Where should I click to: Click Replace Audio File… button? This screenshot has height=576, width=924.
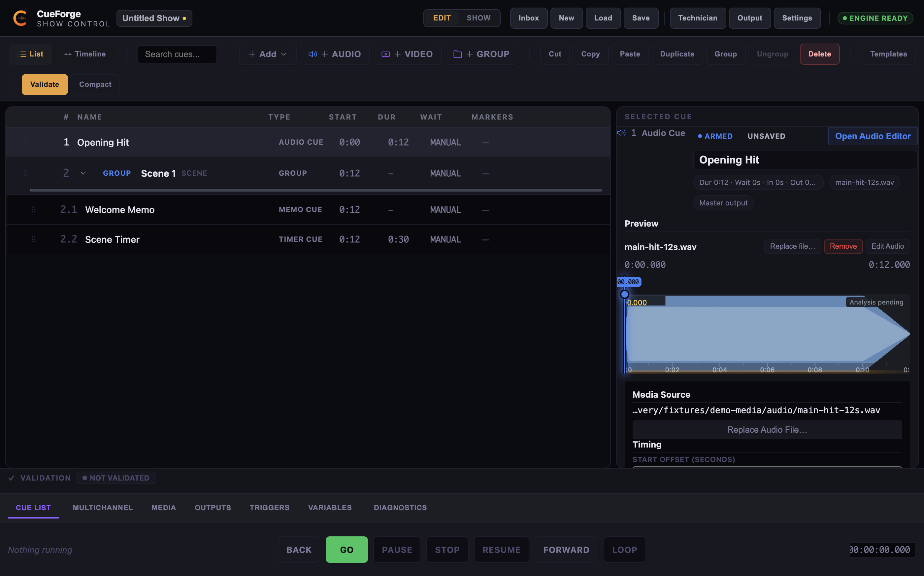[x=767, y=430]
